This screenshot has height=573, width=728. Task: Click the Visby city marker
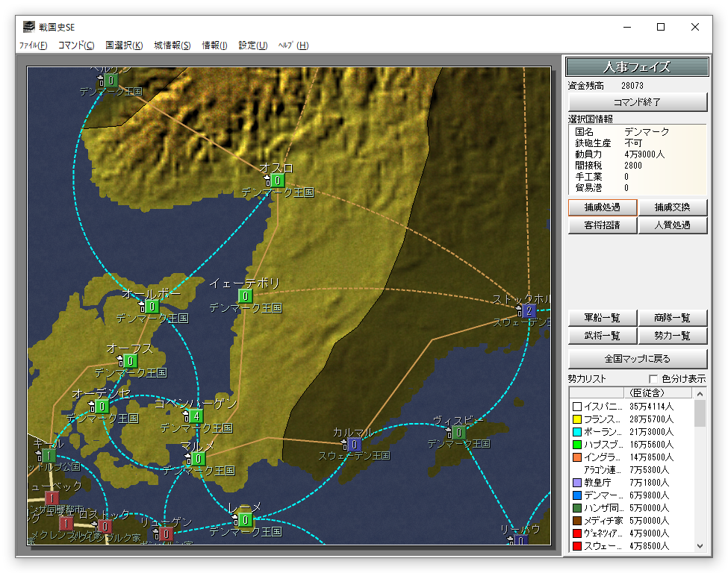pos(458,432)
